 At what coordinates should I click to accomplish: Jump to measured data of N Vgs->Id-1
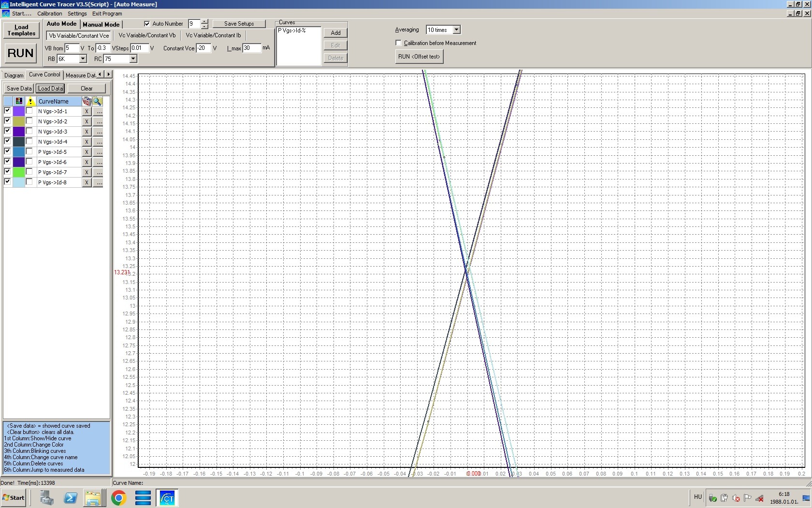[x=98, y=111]
